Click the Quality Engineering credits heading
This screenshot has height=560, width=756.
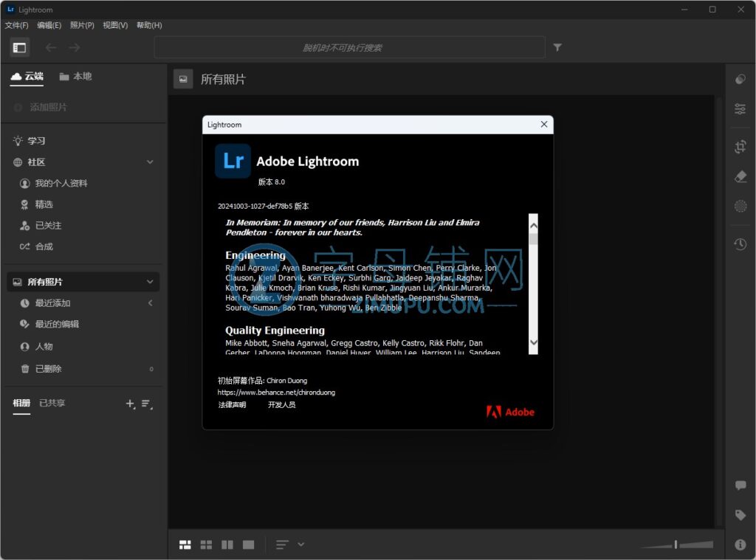[275, 330]
